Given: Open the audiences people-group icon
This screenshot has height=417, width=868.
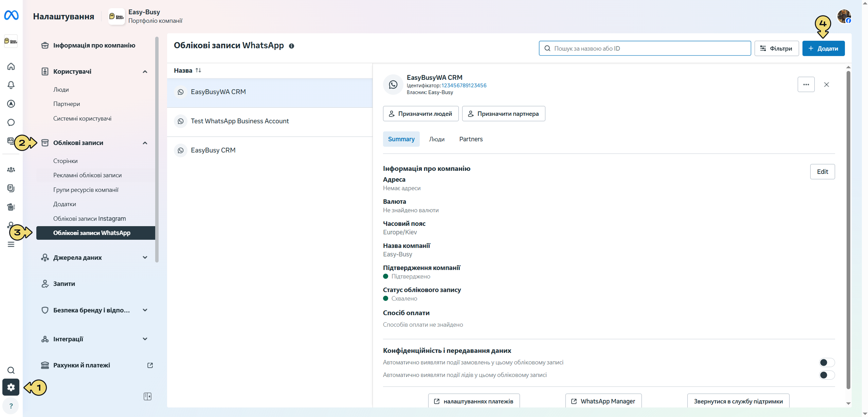Looking at the screenshot, I should (11, 169).
